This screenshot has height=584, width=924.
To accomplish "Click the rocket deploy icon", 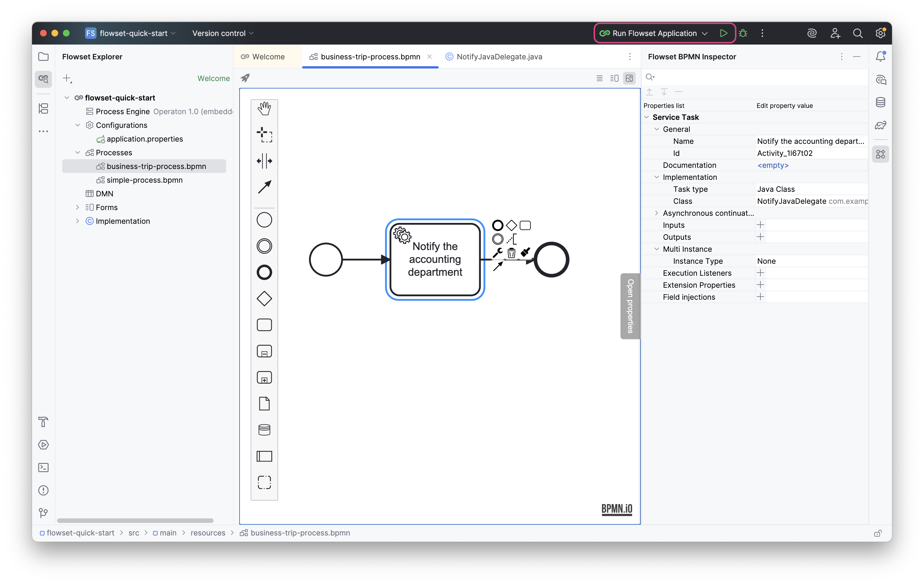I will 245,78.
